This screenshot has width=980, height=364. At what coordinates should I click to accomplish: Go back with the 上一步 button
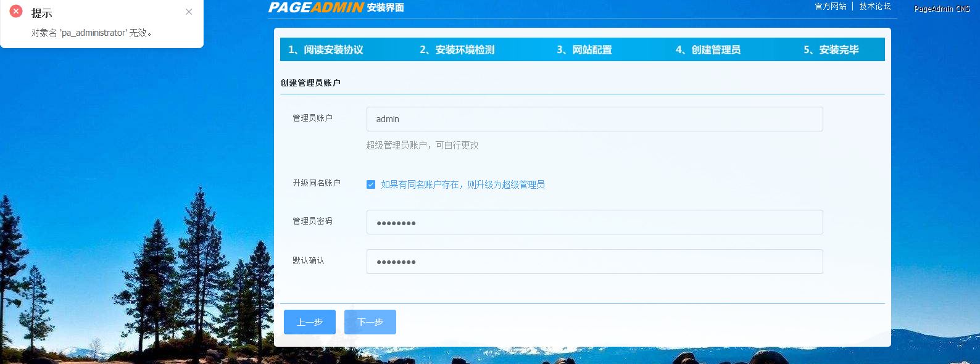point(310,322)
